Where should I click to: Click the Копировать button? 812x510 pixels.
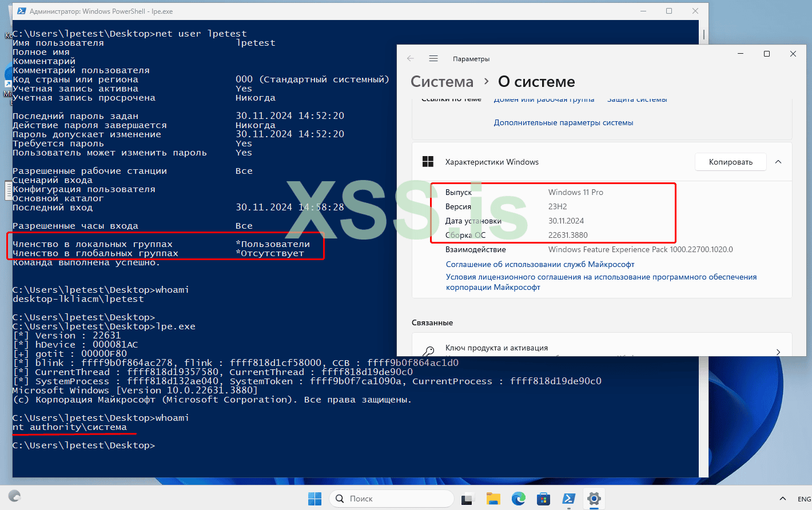pos(731,162)
